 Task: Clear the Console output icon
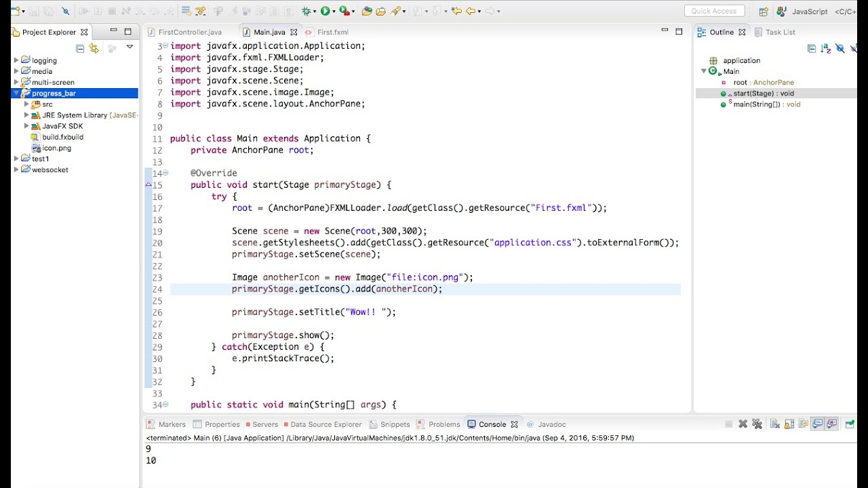coord(775,424)
